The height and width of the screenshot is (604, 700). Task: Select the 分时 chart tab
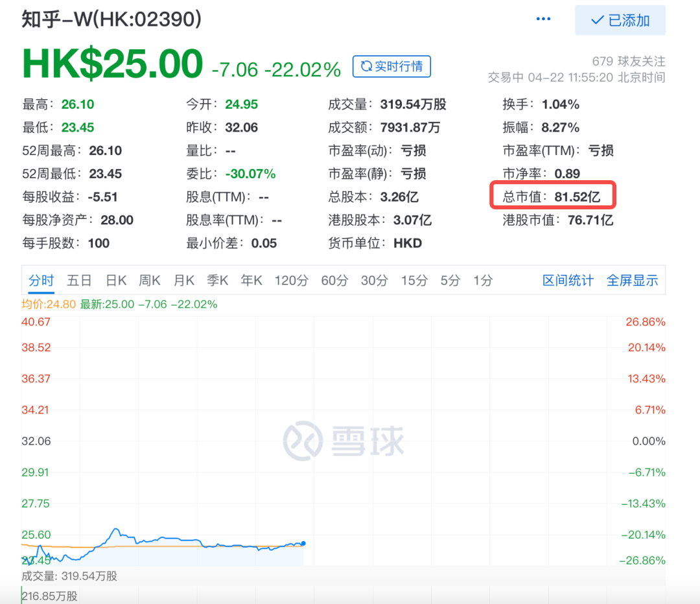pos(41,281)
